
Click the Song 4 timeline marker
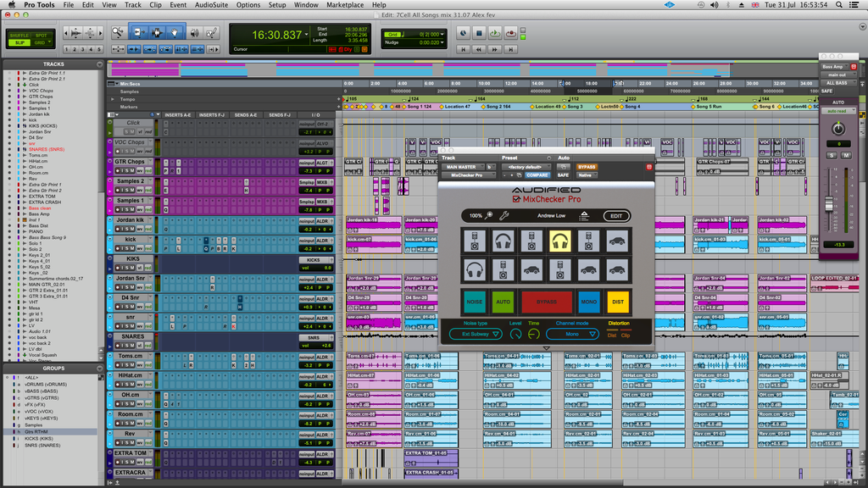pos(632,107)
